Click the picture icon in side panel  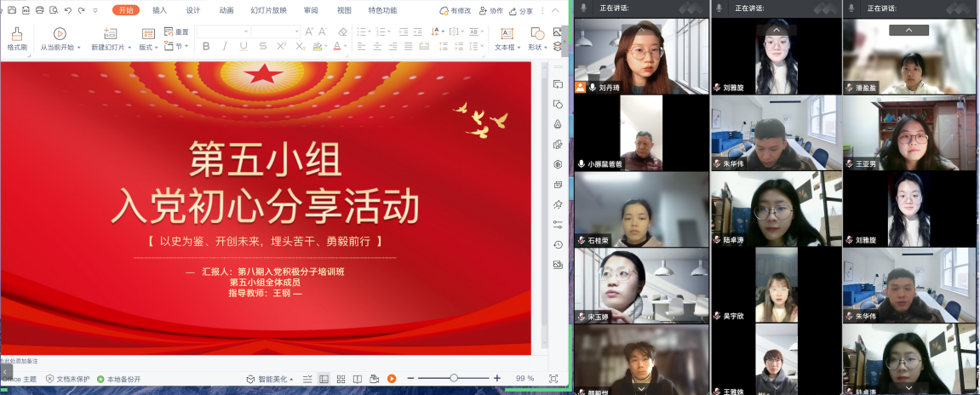[559, 265]
